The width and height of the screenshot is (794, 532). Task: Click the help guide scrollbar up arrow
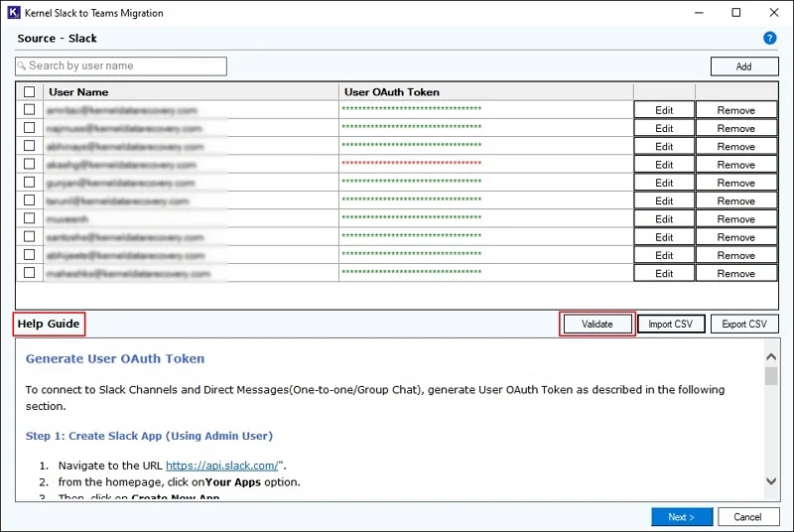click(x=771, y=357)
